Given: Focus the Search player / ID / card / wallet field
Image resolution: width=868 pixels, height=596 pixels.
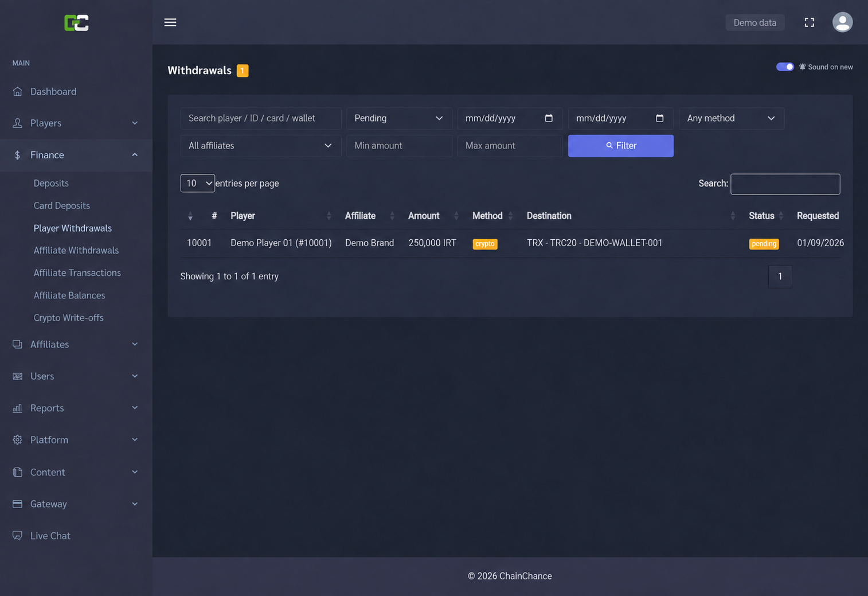Looking at the screenshot, I should (x=261, y=118).
